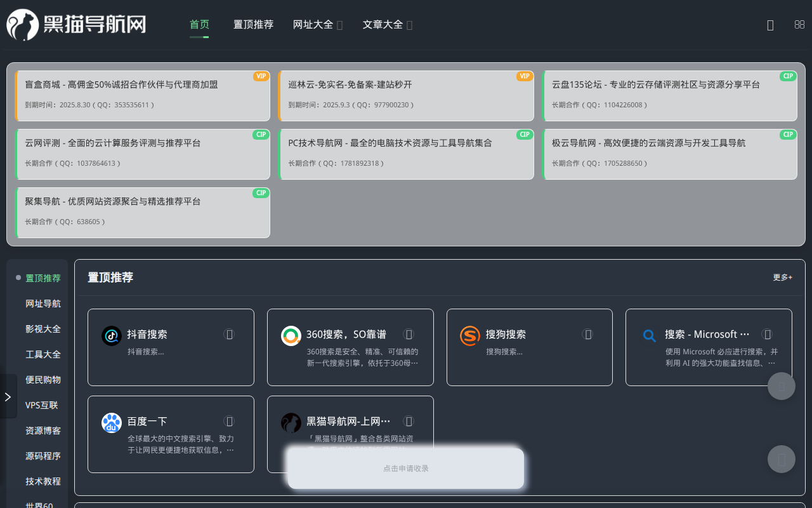Click the round icon on 抖音搜索 card
Viewport: 812px width, 508px height.
point(230,334)
